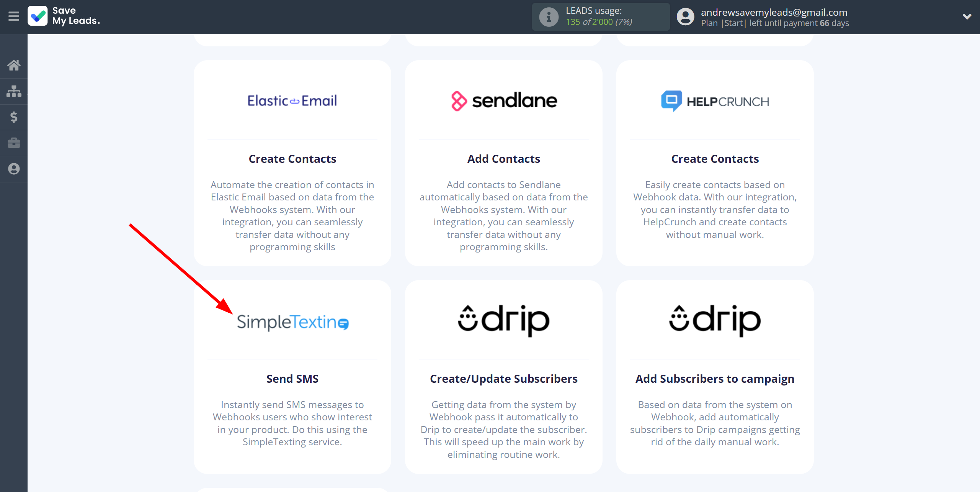Select HelpCrunch Create Contacts title
980x492 pixels.
pyautogui.click(x=715, y=159)
